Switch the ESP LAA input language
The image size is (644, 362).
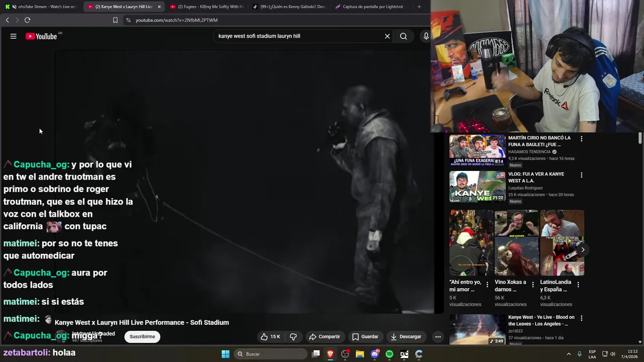tap(592, 354)
